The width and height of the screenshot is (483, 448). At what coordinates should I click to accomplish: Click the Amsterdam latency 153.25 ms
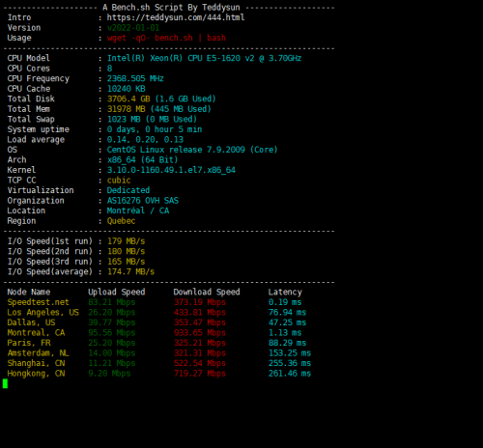[290, 353]
